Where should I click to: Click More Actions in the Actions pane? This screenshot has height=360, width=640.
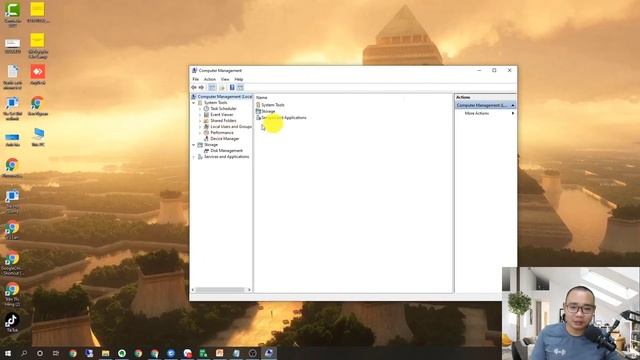tap(476, 113)
